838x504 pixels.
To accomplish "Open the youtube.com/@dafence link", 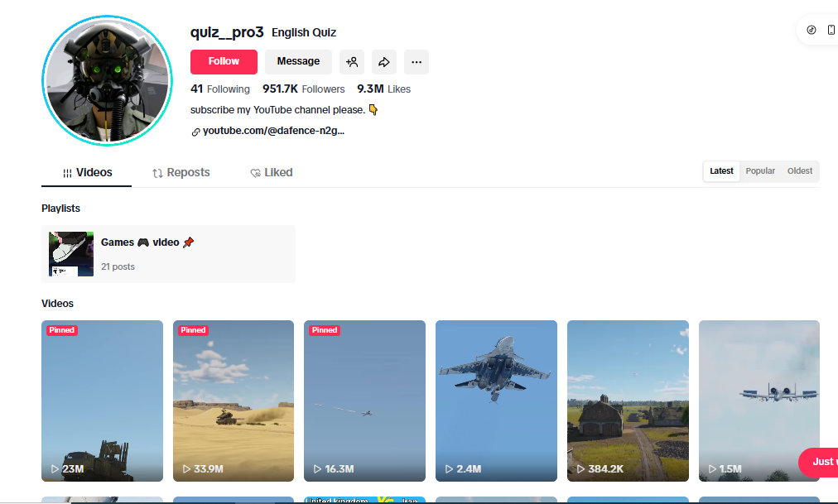I will [273, 131].
